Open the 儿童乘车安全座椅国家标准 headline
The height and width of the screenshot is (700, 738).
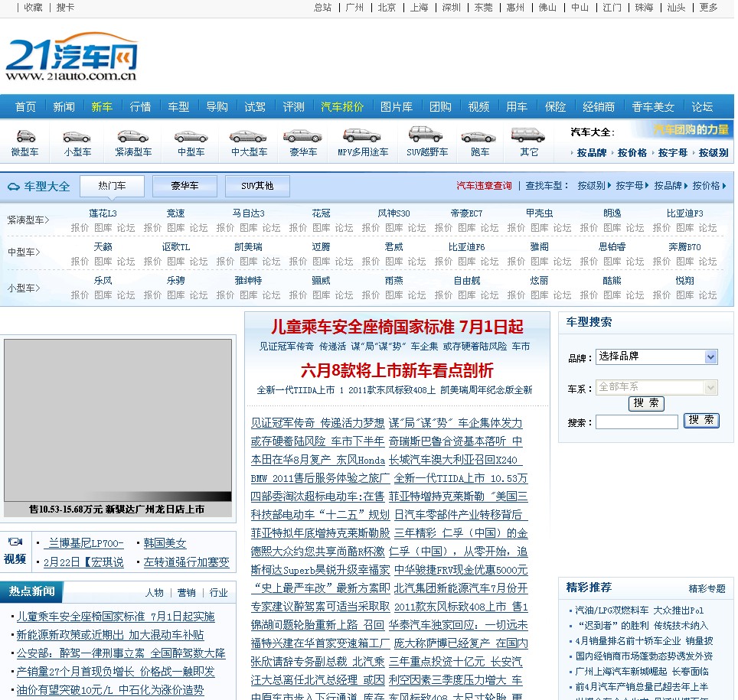point(397,327)
